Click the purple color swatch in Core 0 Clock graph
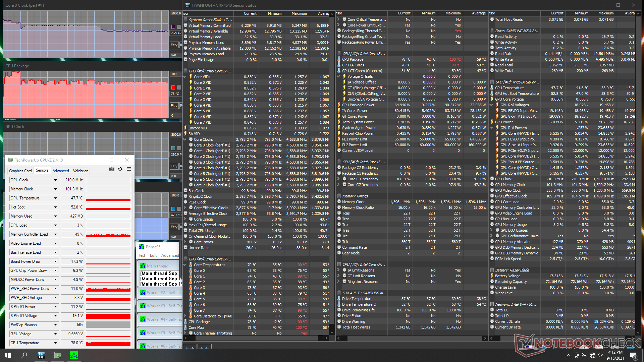Viewport: 644px width, 362px height. tap(173, 27)
